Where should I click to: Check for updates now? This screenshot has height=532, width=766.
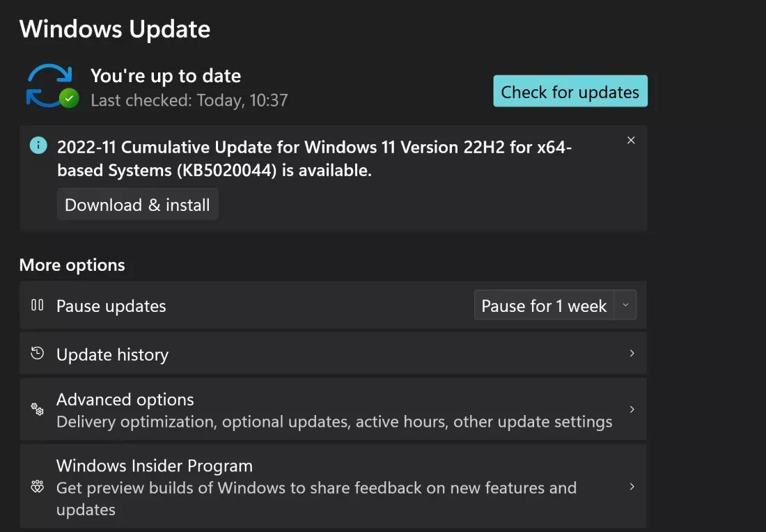pyautogui.click(x=570, y=91)
